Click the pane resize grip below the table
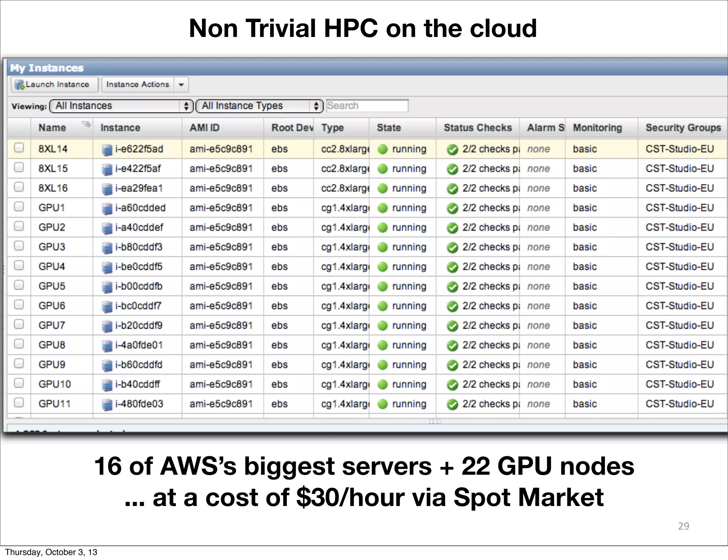 435,422
